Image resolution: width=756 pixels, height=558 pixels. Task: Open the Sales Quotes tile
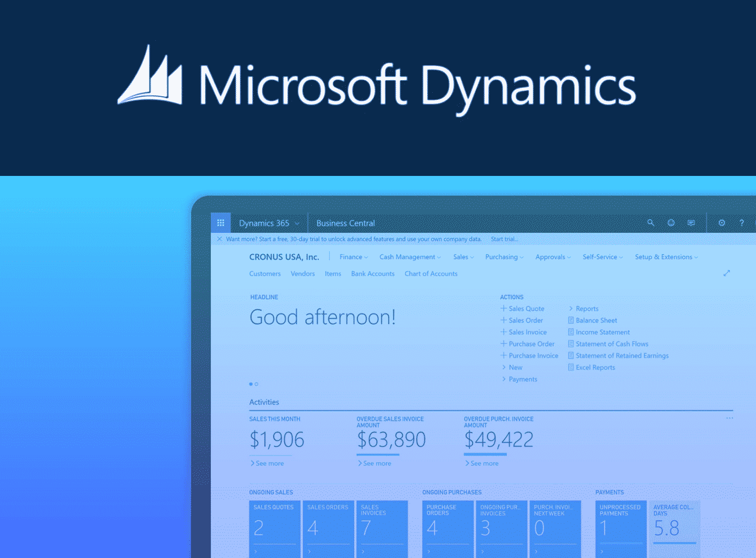point(275,529)
